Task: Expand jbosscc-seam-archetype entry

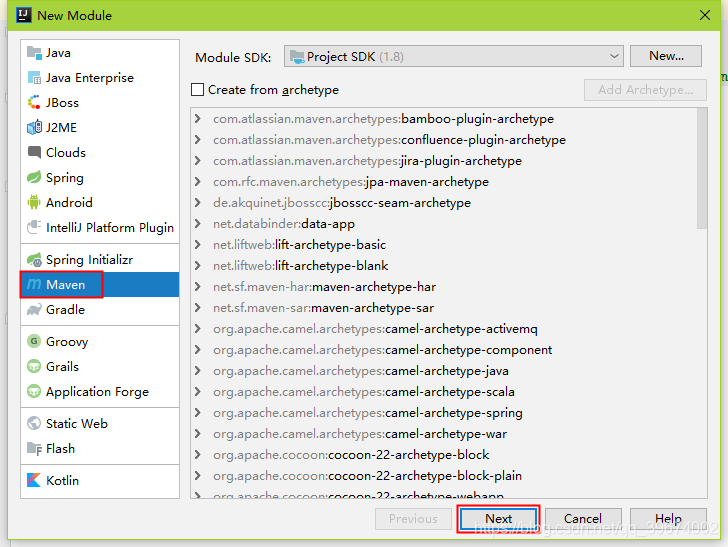Action: [198, 202]
